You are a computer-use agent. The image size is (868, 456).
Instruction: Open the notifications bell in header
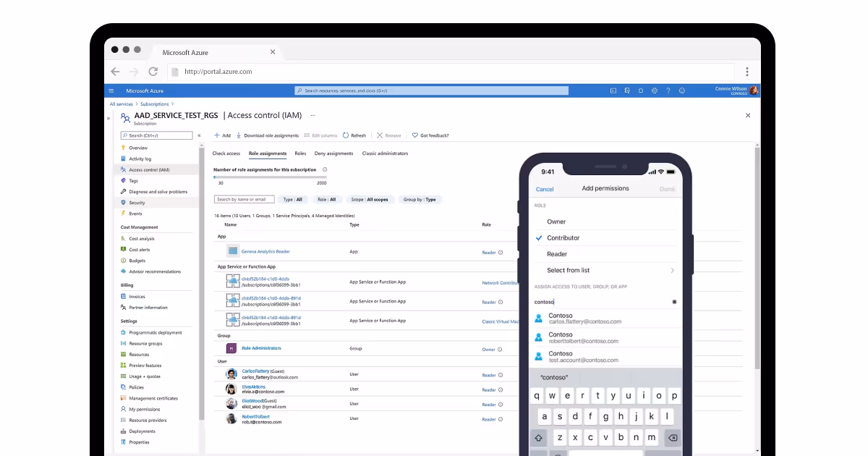click(640, 90)
